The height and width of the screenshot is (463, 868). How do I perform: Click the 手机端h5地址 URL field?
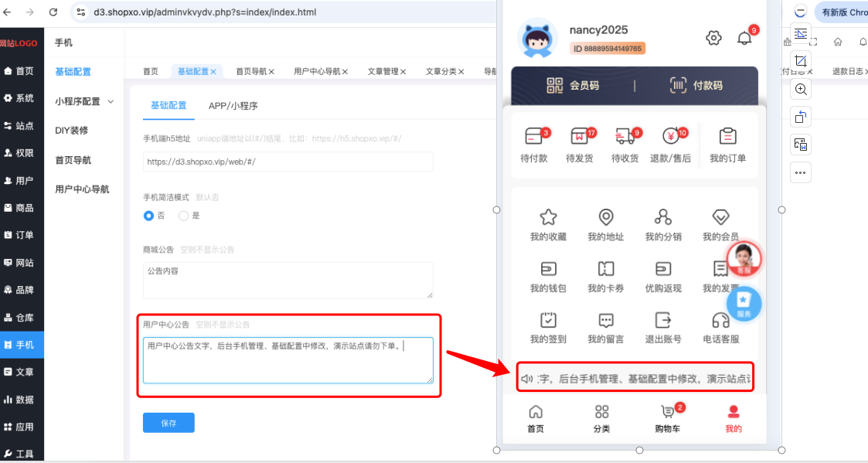coord(288,162)
